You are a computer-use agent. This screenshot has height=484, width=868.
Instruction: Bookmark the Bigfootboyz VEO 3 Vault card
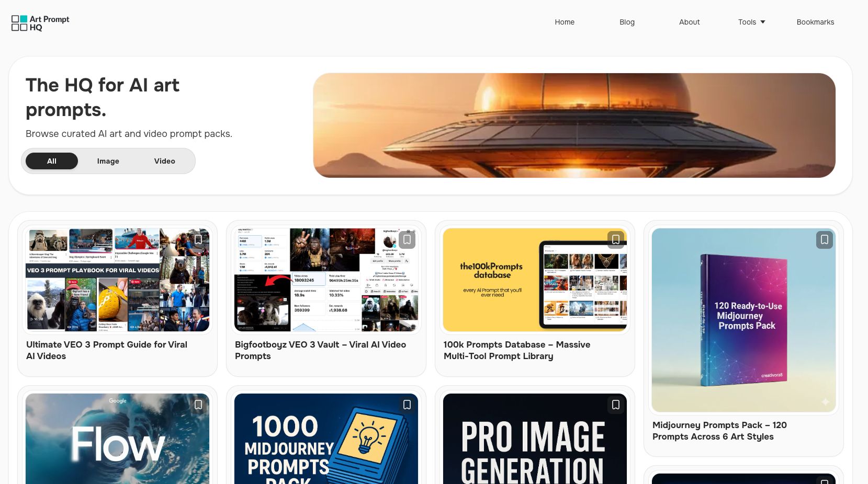pos(407,239)
